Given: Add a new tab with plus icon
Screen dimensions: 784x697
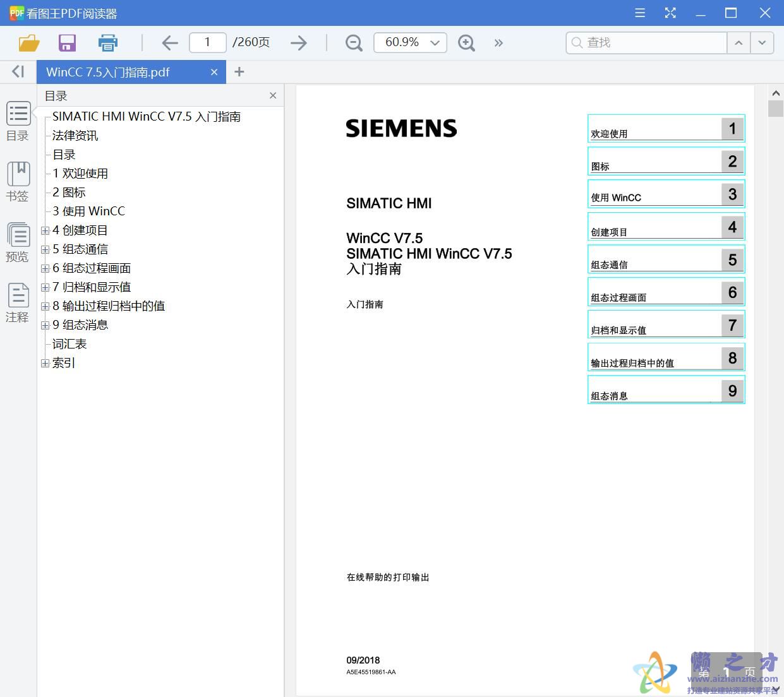Looking at the screenshot, I should [239, 72].
